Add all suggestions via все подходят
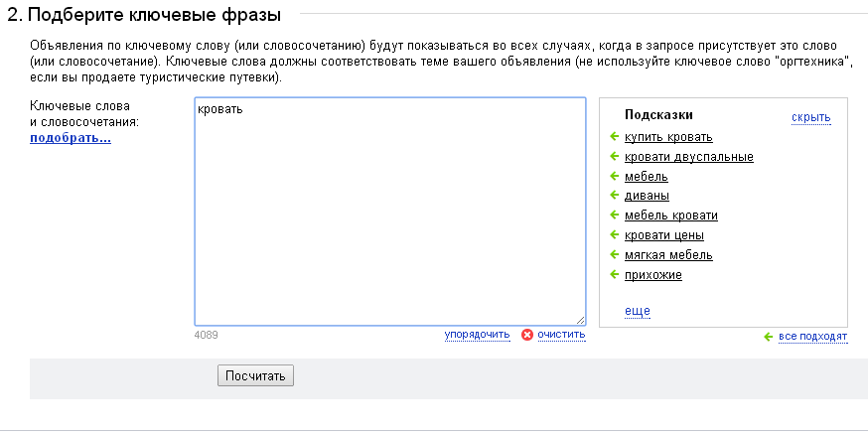This screenshot has height=434, width=868. click(x=812, y=337)
